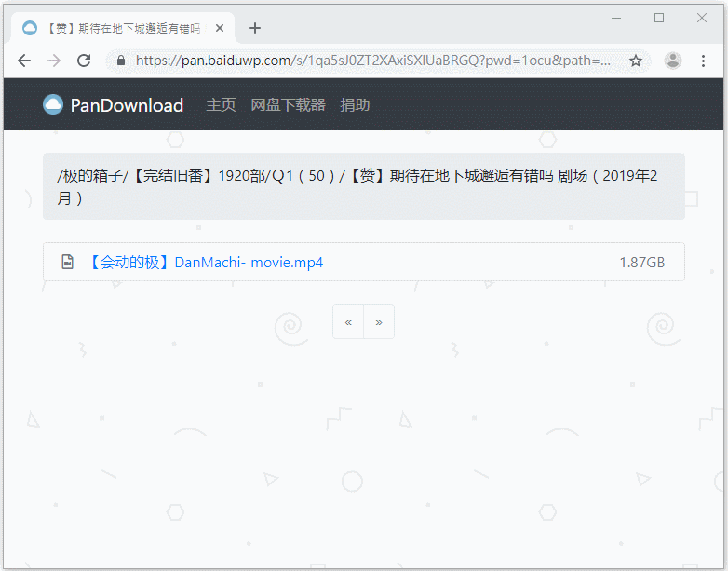This screenshot has width=728, height=571.
Task: Click the address bar URL field
Action: coord(372,61)
